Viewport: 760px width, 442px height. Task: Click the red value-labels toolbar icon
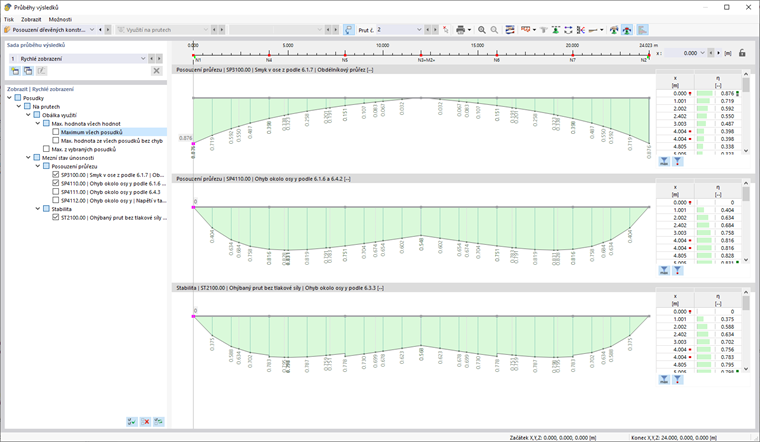pos(525,30)
